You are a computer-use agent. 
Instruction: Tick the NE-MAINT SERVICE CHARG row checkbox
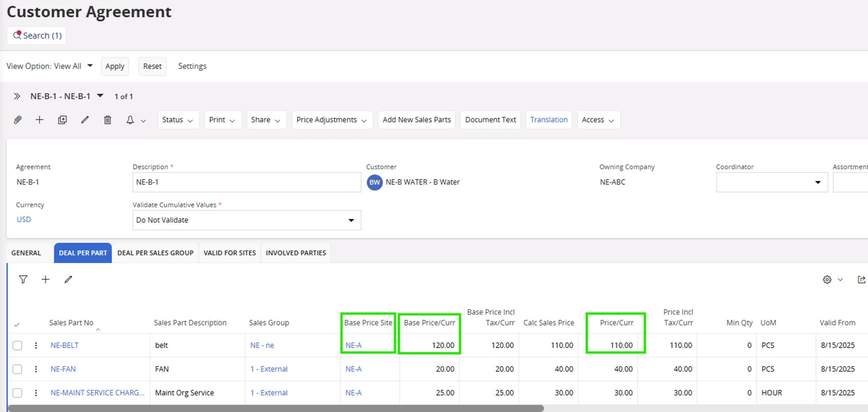click(x=17, y=393)
